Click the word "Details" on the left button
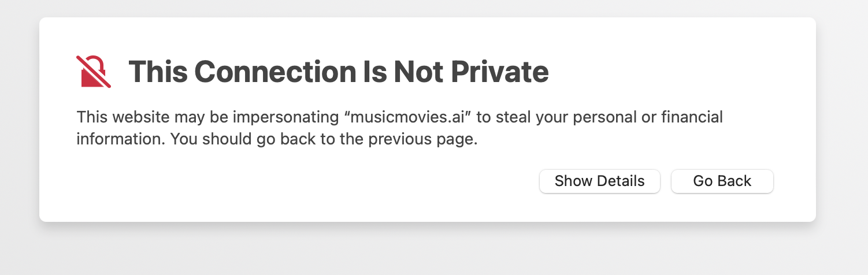 (621, 181)
